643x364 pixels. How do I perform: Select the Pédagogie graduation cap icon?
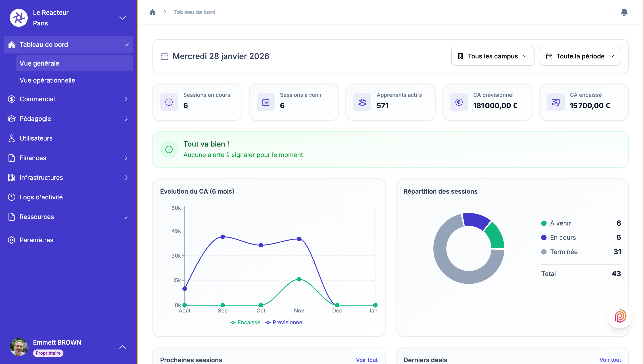coord(12,118)
